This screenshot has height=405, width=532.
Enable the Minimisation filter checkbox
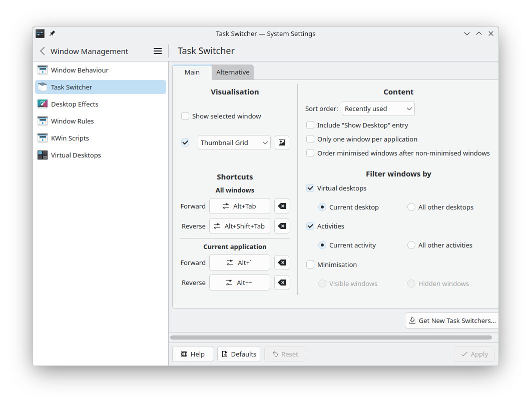[310, 264]
